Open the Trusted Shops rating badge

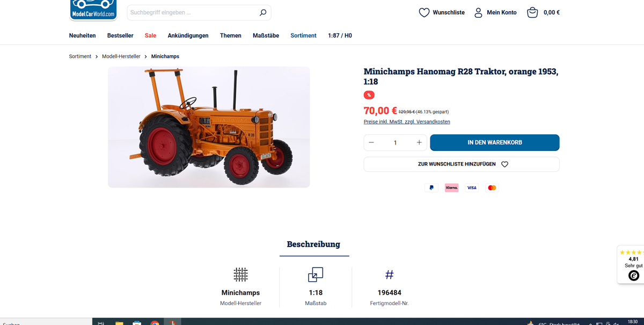point(631,264)
